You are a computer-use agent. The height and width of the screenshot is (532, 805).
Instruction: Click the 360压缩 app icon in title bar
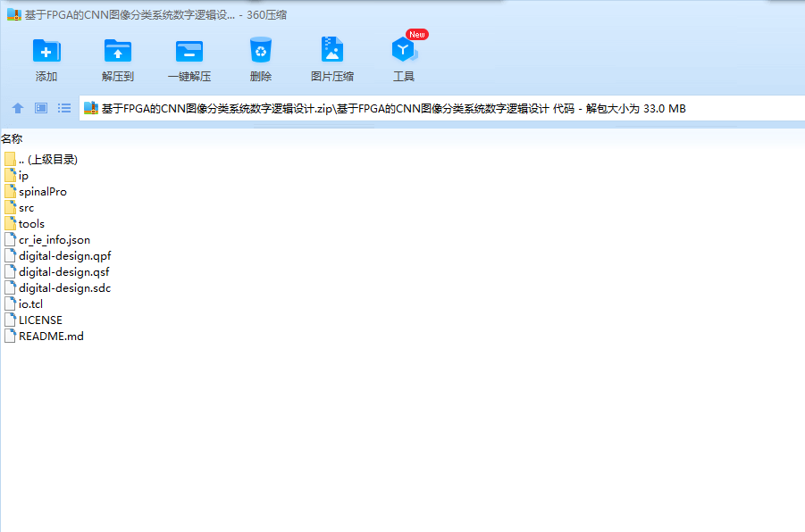pos(14,15)
